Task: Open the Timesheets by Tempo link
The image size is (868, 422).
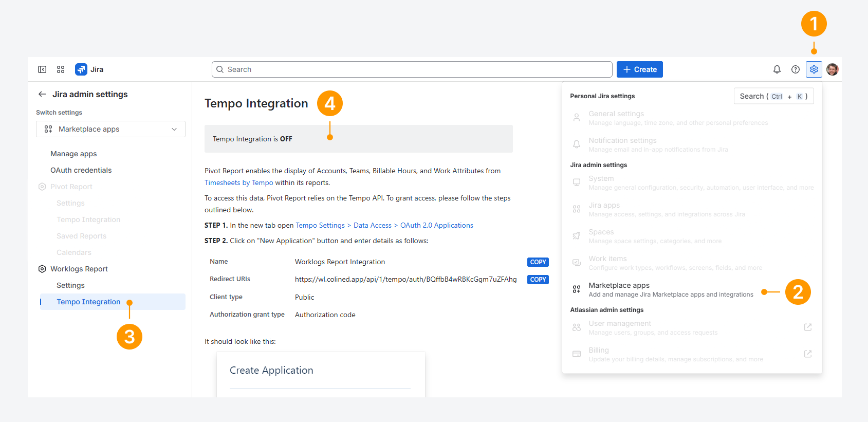Action: [x=239, y=182]
